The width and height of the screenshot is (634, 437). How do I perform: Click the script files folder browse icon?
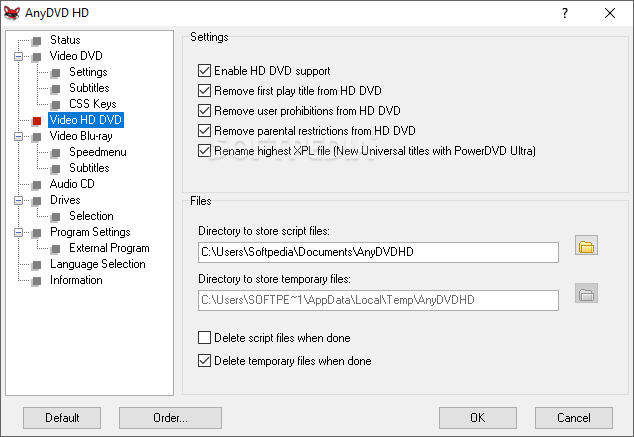(586, 246)
